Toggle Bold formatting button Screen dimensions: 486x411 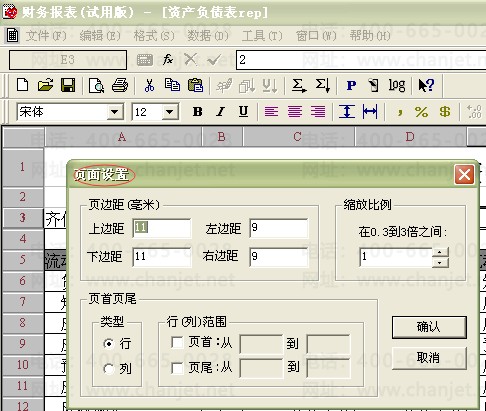click(197, 112)
